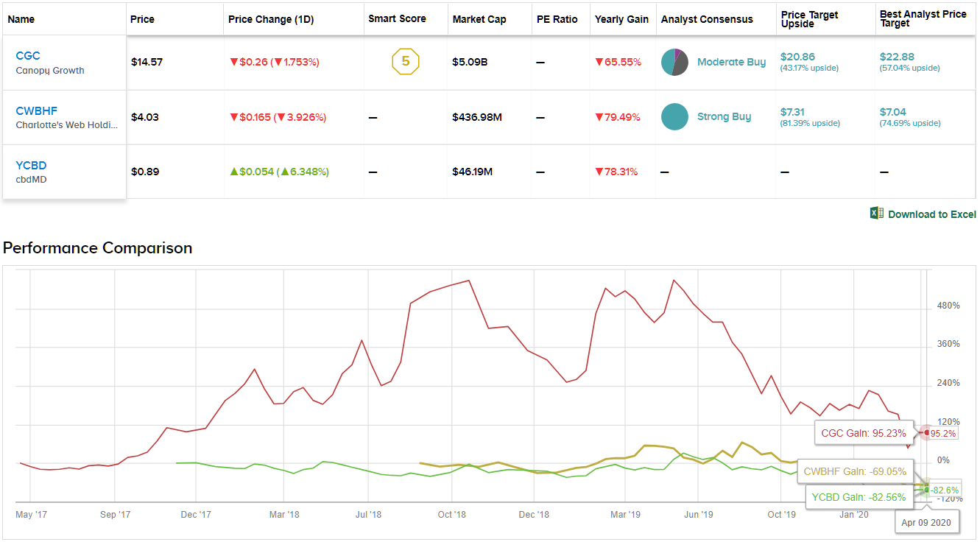Image resolution: width=980 pixels, height=542 pixels.
Task: Click the Strong Buy consensus for CWBHF
Action: click(x=725, y=116)
